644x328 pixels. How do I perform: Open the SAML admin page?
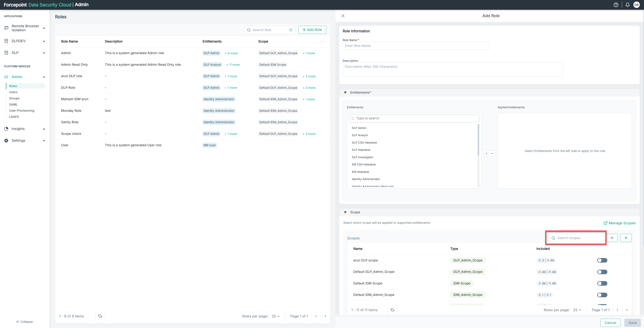(x=13, y=104)
